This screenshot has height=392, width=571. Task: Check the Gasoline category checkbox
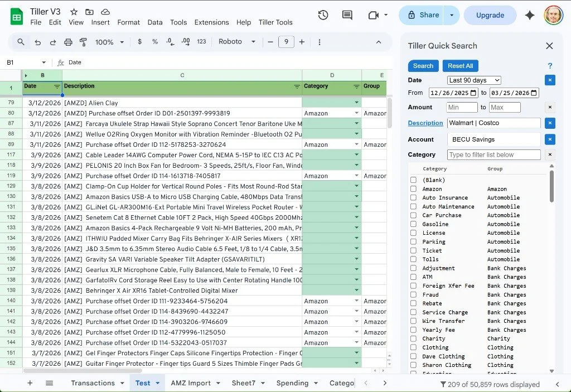click(x=413, y=224)
